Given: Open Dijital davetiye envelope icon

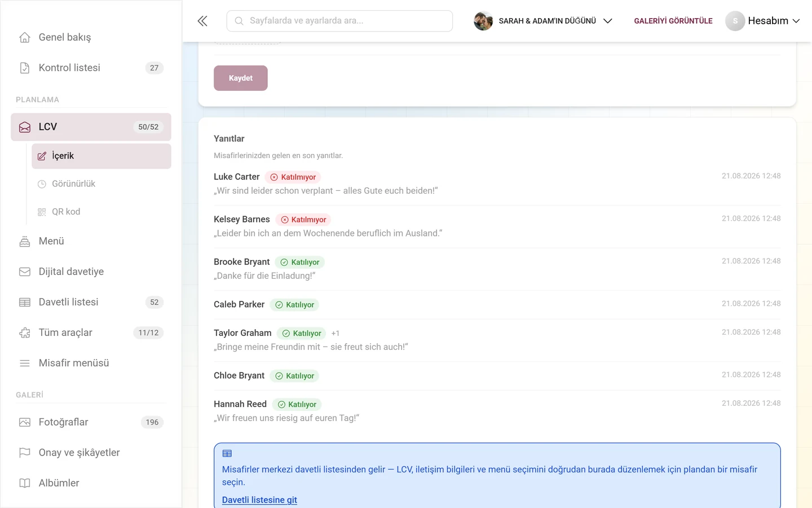Looking at the screenshot, I should click(x=25, y=271).
